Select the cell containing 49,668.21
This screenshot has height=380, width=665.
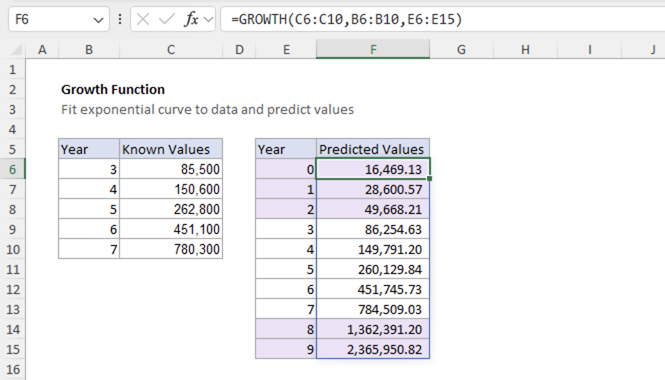[373, 209]
